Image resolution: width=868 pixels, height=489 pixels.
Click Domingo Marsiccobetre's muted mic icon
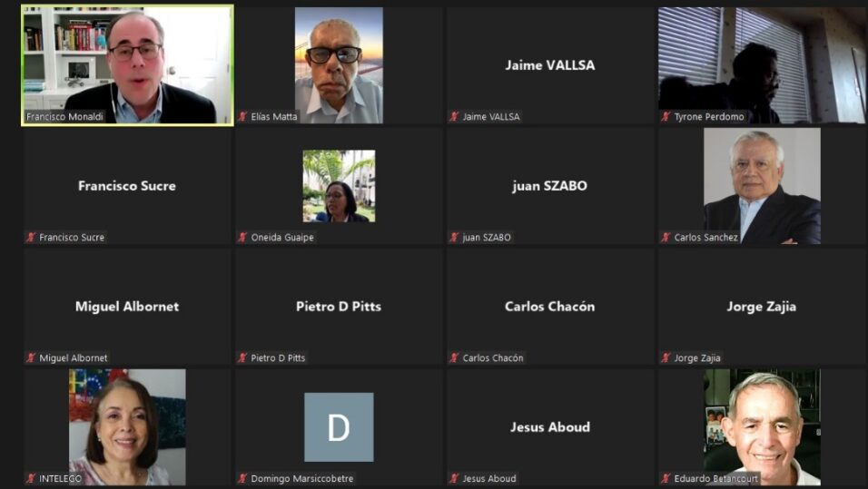pos(242,478)
